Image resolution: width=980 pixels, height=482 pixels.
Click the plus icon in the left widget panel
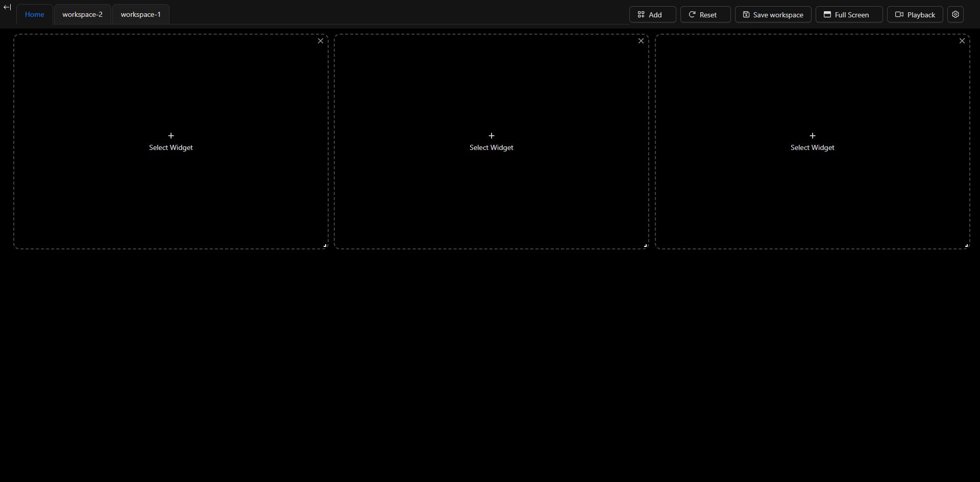point(170,136)
